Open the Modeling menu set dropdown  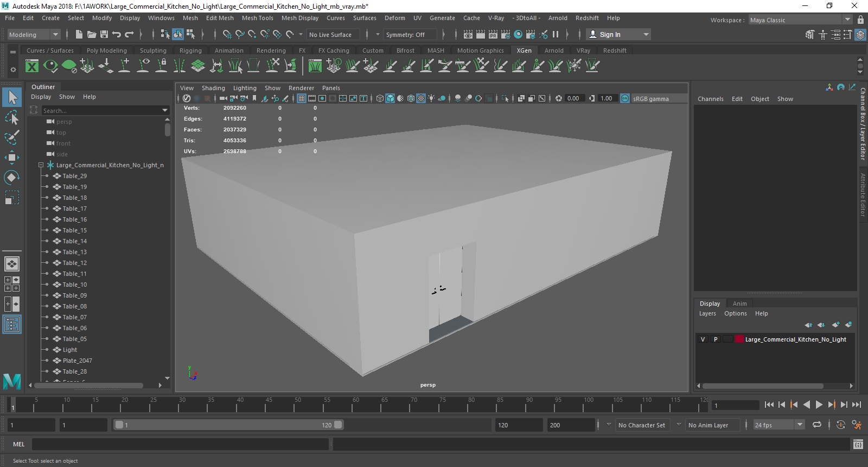34,34
